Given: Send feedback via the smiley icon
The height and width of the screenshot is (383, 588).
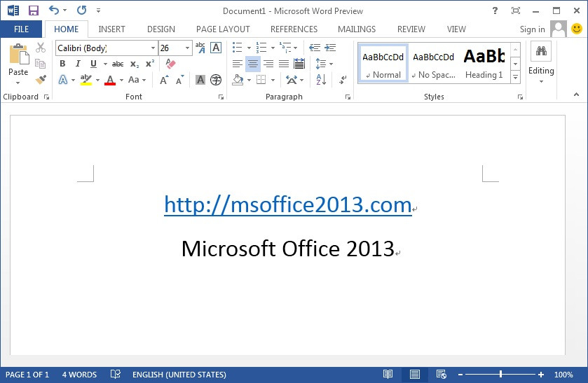Looking at the screenshot, I should click(577, 29).
